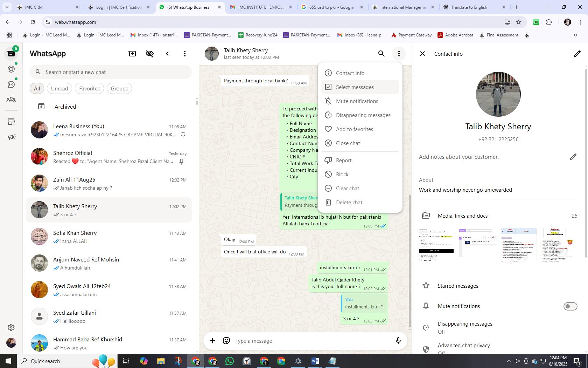
Task: Open the Channels icon in sidebar
Action: coord(11,84)
